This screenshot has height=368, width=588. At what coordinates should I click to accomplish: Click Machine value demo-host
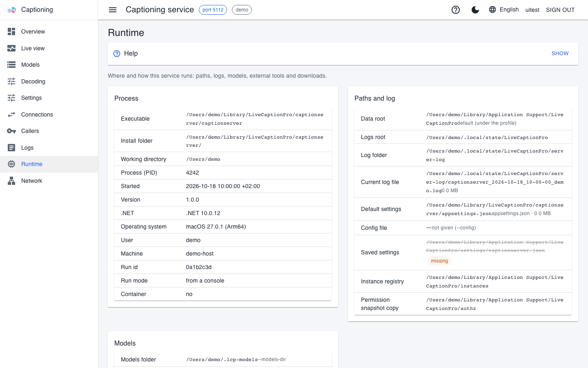tap(200, 254)
